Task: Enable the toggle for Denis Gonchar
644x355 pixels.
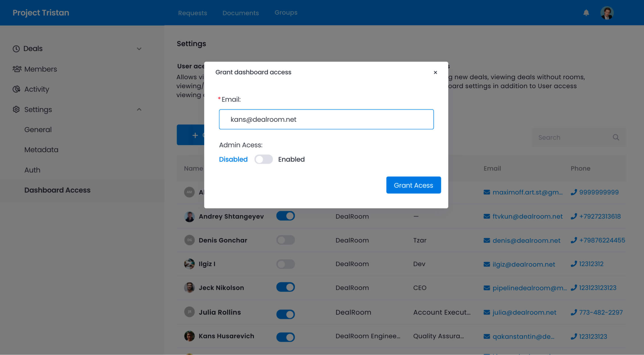Action: coord(285,240)
